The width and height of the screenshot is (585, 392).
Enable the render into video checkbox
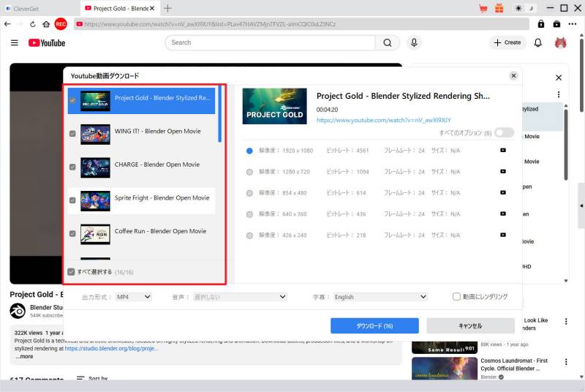[x=456, y=296]
